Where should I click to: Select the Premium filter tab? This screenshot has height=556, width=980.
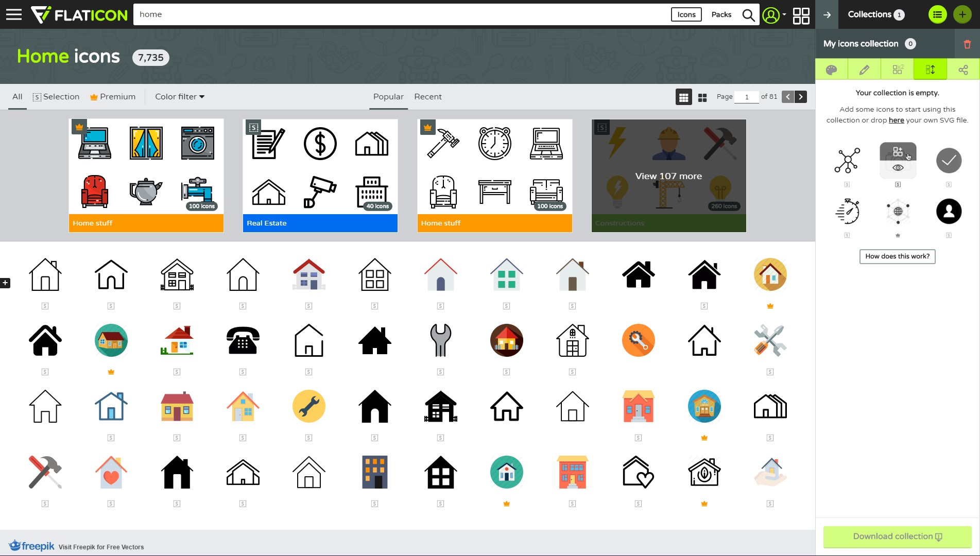point(117,97)
